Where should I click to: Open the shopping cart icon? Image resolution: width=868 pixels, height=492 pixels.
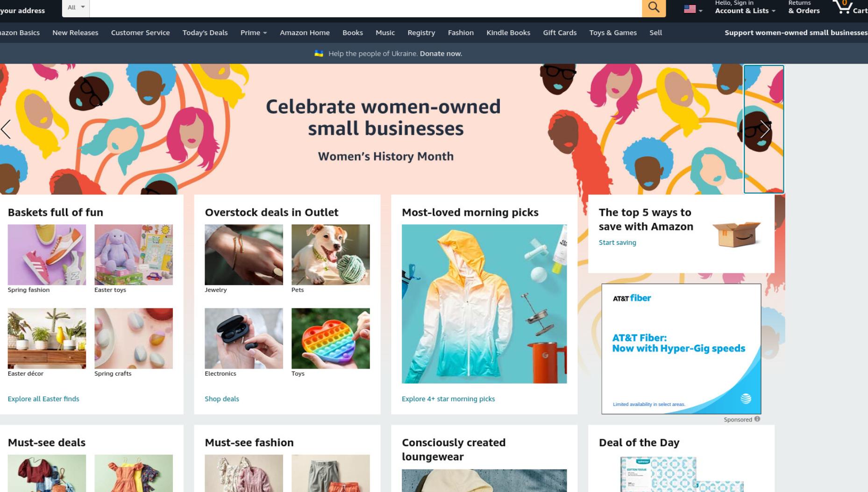(x=842, y=7)
